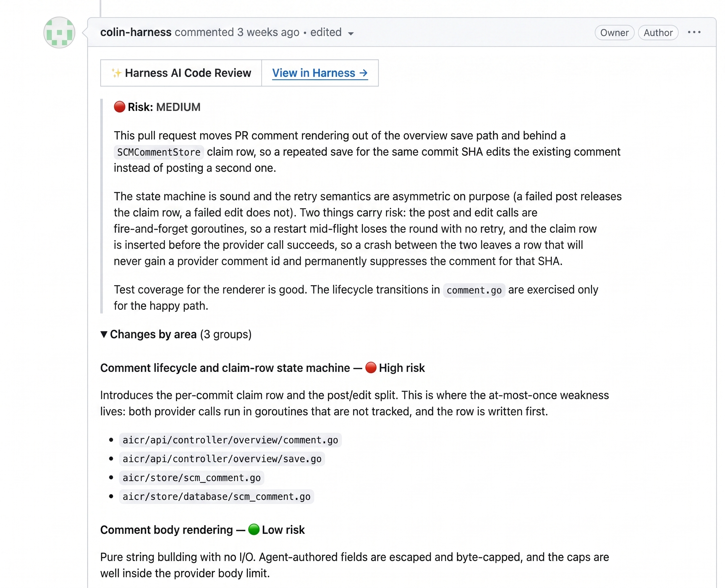This screenshot has width=725, height=588.
Task: Open the colin-harness username link
Action: [136, 32]
